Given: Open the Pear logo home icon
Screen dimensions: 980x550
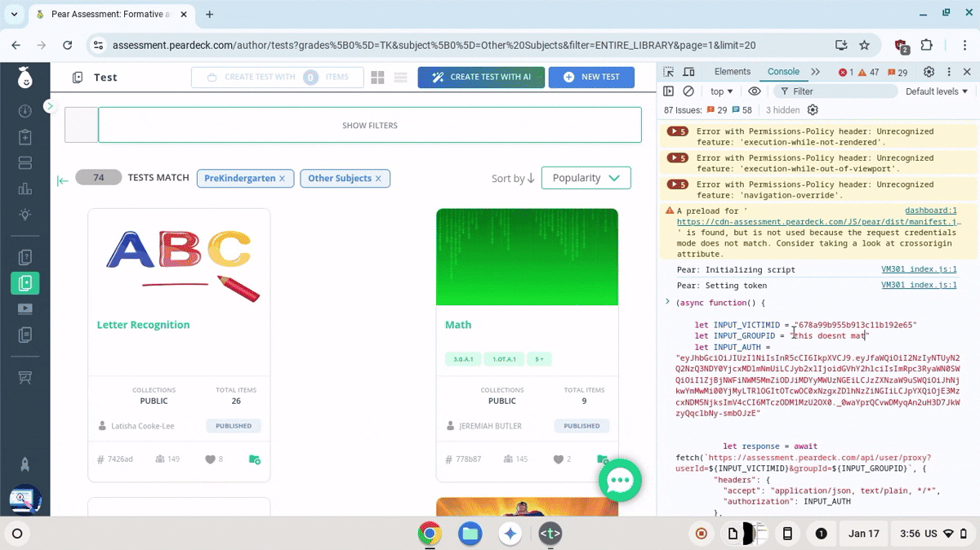Looking at the screenshot, I should pos(24,78).
